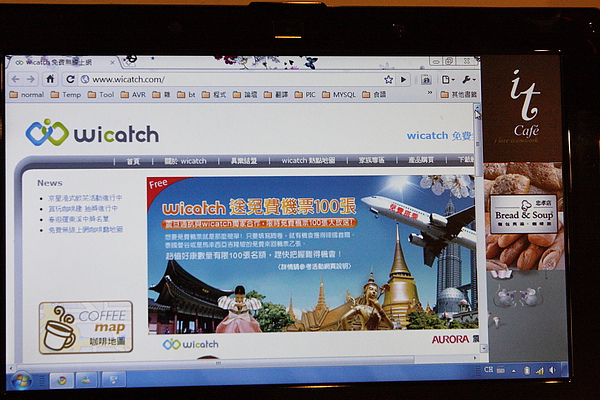600x400 pixels.
Task: Click the wicatch logo in the page header
Action: 92,133
